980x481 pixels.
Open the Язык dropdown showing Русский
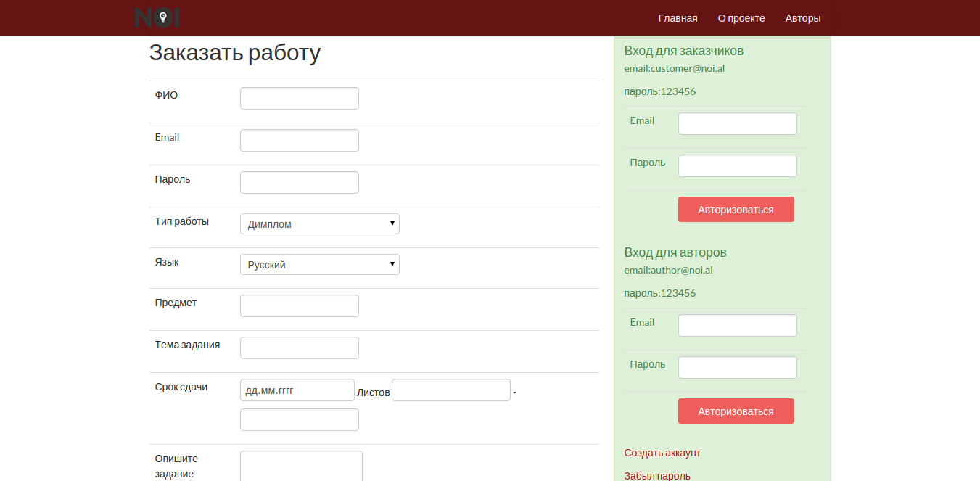[x=320, y=264]
